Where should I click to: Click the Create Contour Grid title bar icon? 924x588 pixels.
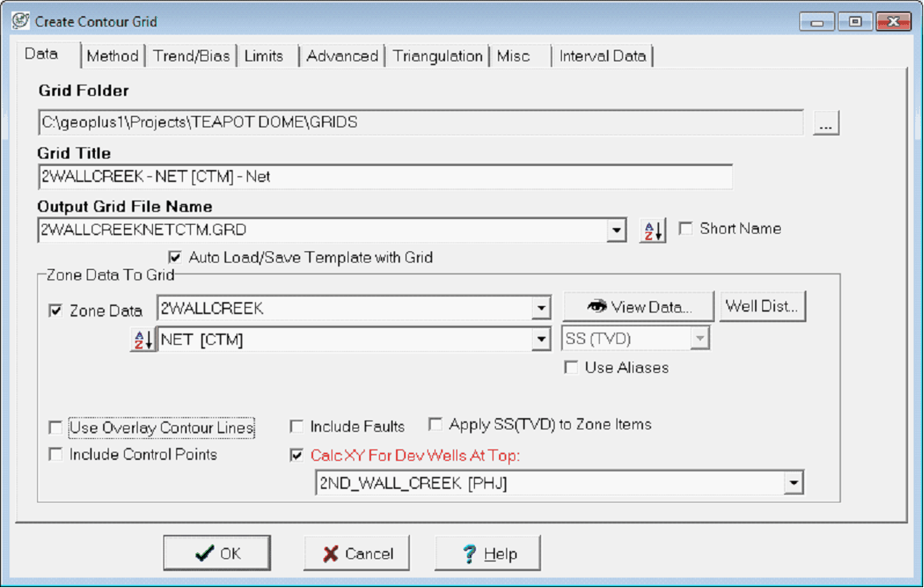pos(21,21)
